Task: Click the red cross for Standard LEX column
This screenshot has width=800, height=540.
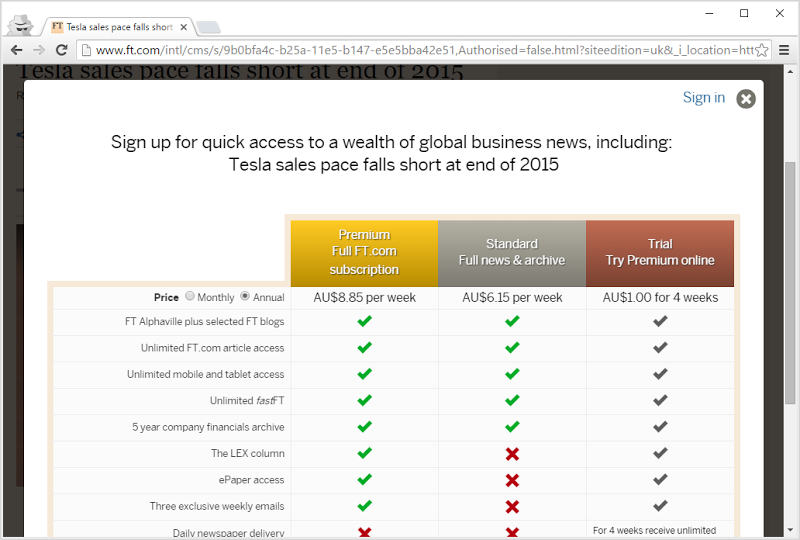Action: pyautogui.click(x=512, y=453)
